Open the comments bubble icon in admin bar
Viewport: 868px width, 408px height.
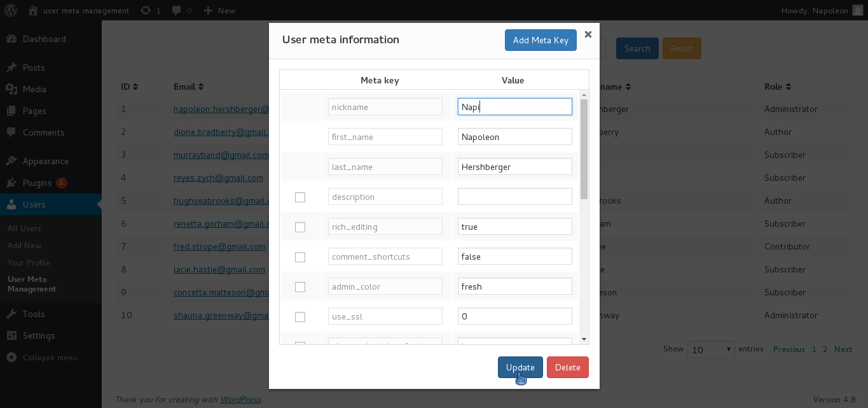pos(176,11)
